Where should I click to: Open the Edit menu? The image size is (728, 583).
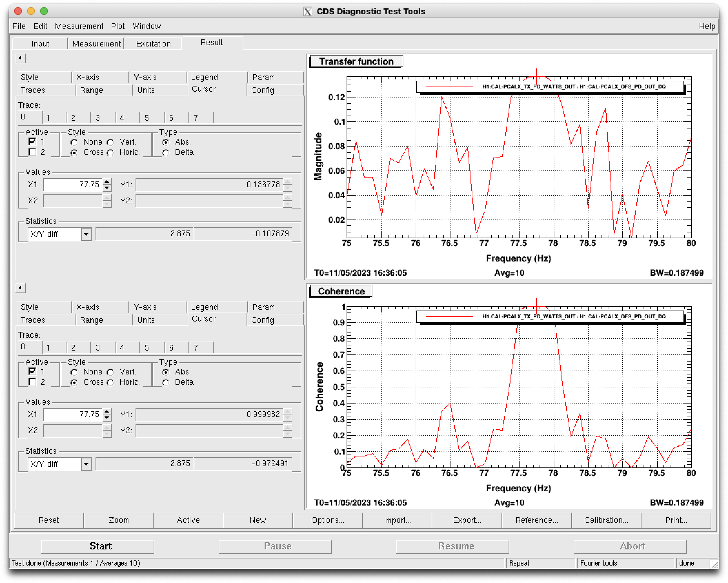pyautogui.click(x=40, y=26)
